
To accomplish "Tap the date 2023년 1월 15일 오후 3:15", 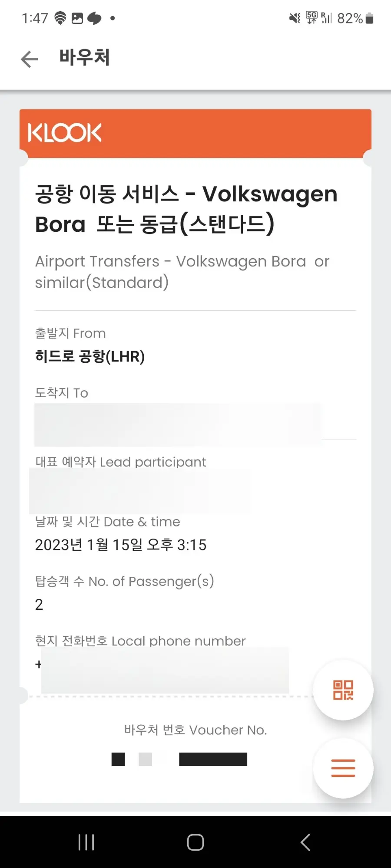I will pyautogui.click(x=121, y=545).
